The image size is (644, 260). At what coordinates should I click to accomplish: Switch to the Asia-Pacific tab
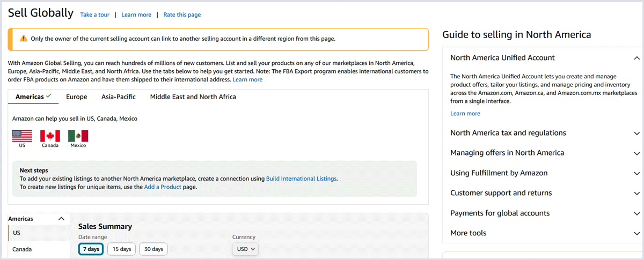[119, 97]
